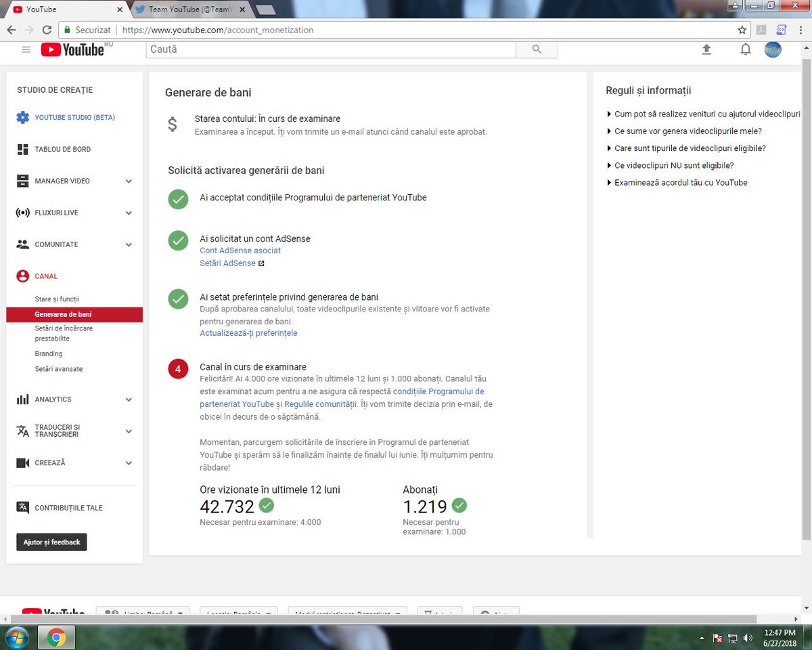Click the Cont AdSense asociat link
The height and width of the screenshot is (650, 812).
(x=240, y=251)
